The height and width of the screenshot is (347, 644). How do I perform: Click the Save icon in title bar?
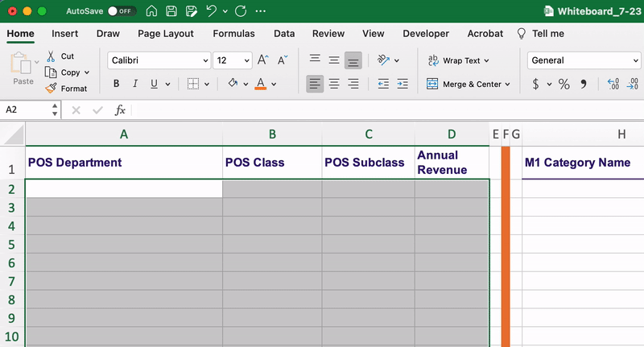click(x=171, y=11)
